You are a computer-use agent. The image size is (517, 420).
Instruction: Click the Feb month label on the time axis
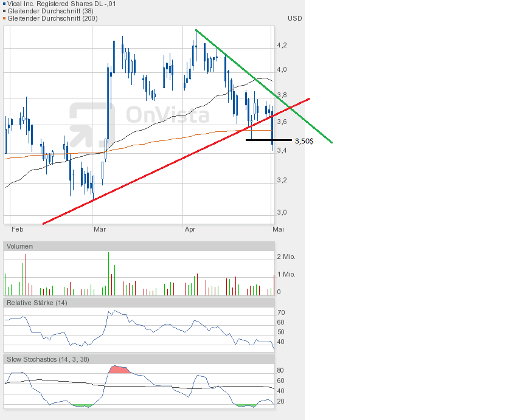click(18, 229)
